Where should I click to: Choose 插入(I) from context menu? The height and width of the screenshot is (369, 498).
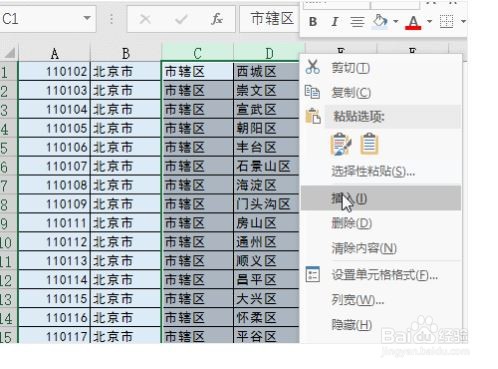point(381,198)
